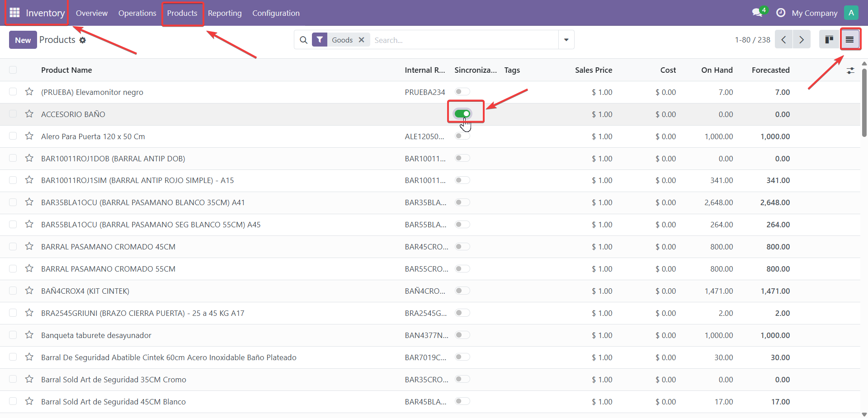This screenshot has height=418, width=868.
Task: Click the vertical scrollbar thumb
Action: pos(864,103)
